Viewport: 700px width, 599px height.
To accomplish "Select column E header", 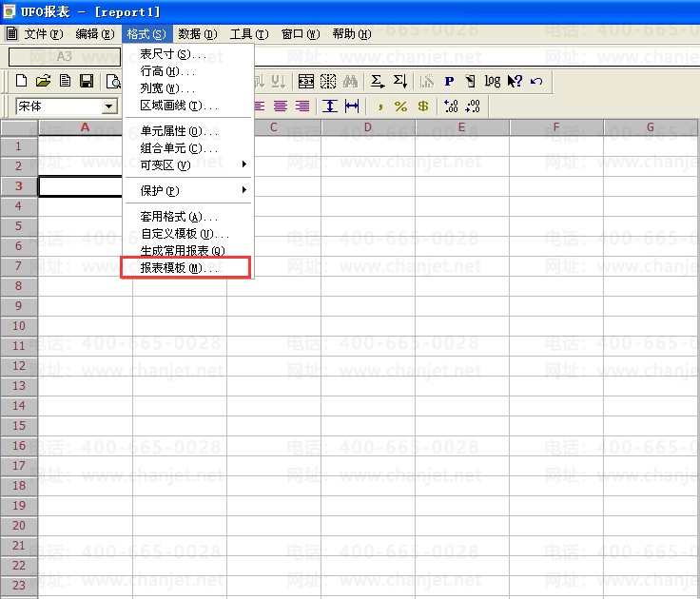I will (462, 127).
